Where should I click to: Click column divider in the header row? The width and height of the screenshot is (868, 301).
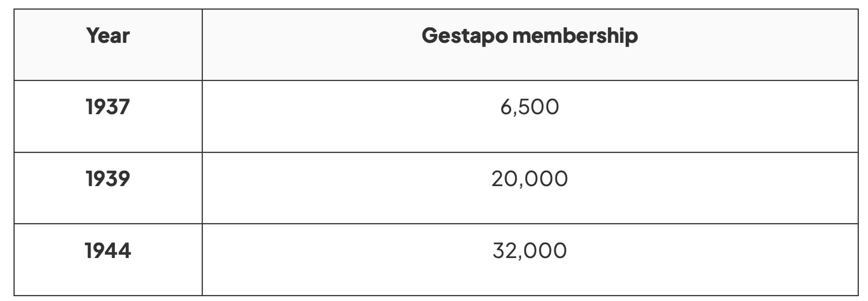(x=202, y=45)
